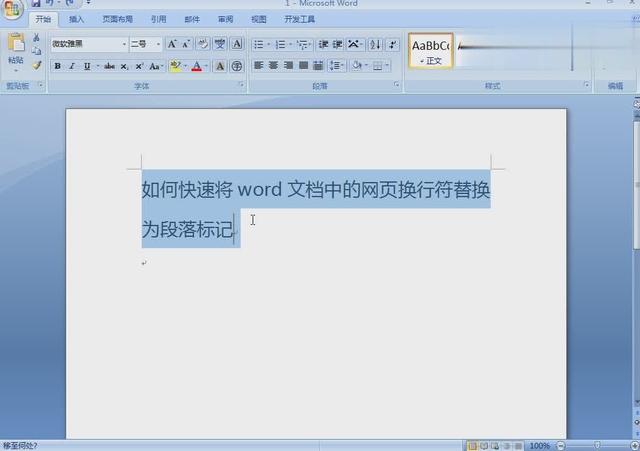
Task: Cut selection with the scissors icon
Action: 36,38
